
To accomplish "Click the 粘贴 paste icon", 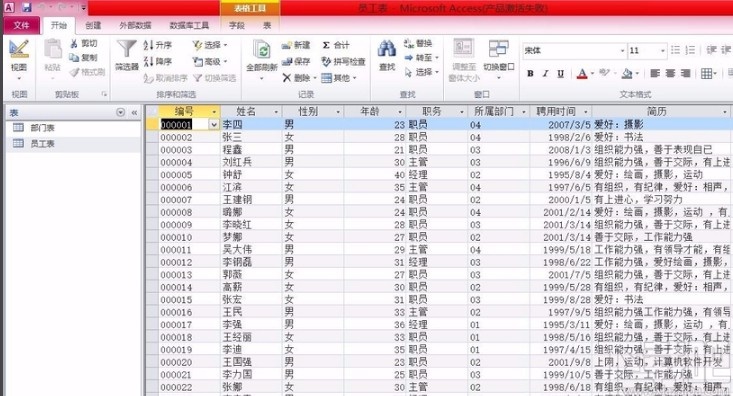I will click(52, 50).
